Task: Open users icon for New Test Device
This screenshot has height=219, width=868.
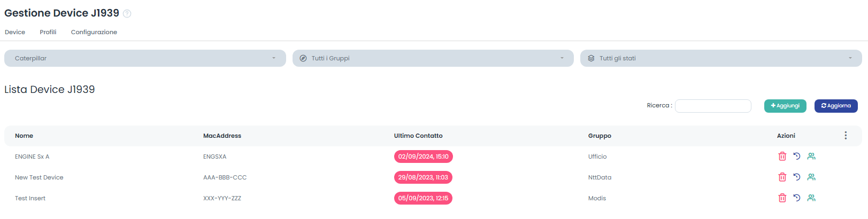Action: point(811,177)
